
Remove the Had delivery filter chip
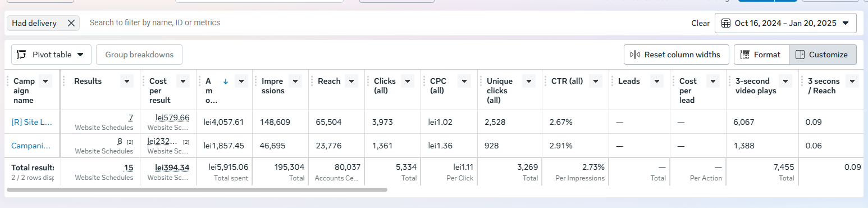point(71,23)
